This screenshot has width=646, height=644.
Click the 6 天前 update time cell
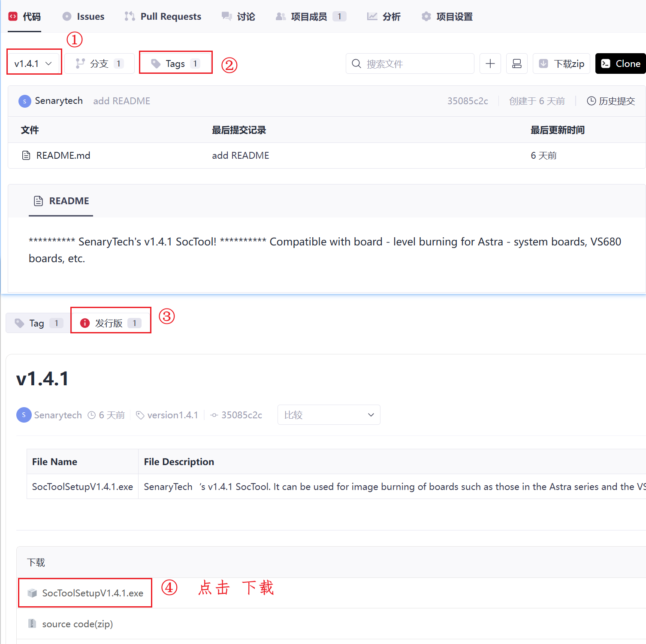pos(543,155)
